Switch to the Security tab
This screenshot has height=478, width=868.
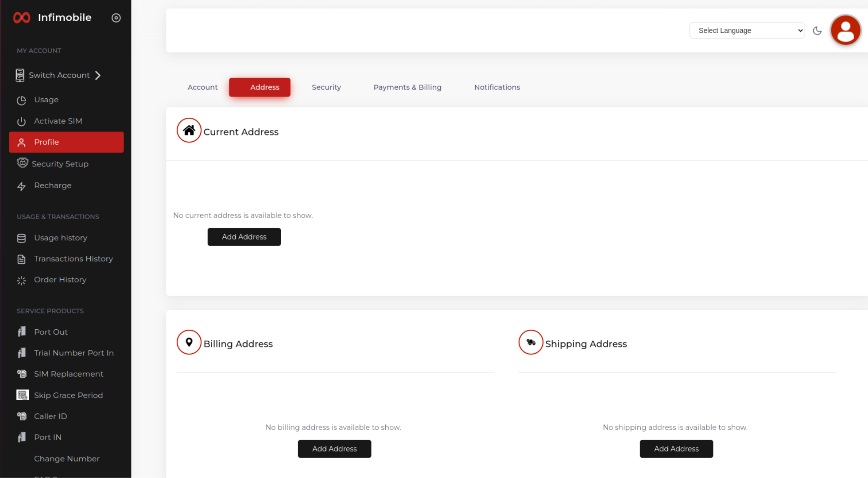click(x=326, y=87)
